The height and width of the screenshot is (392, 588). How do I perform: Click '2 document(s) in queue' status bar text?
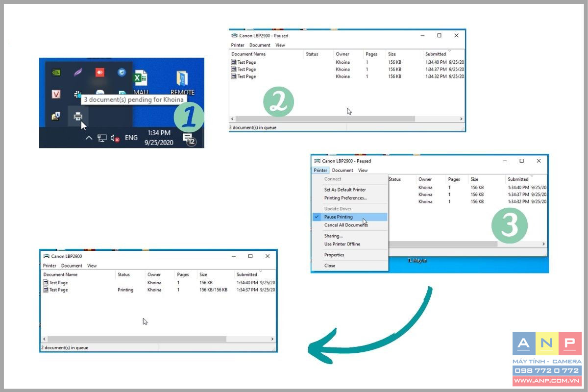coord(65,347)
